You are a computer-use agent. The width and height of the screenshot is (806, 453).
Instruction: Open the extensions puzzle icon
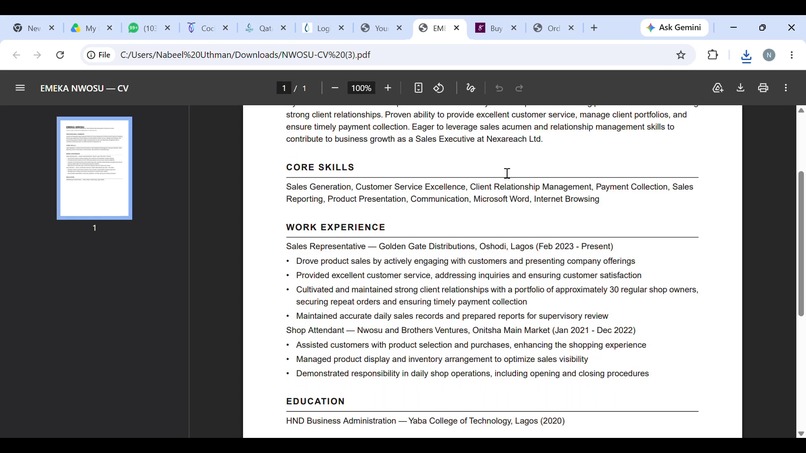pos(712,55)
